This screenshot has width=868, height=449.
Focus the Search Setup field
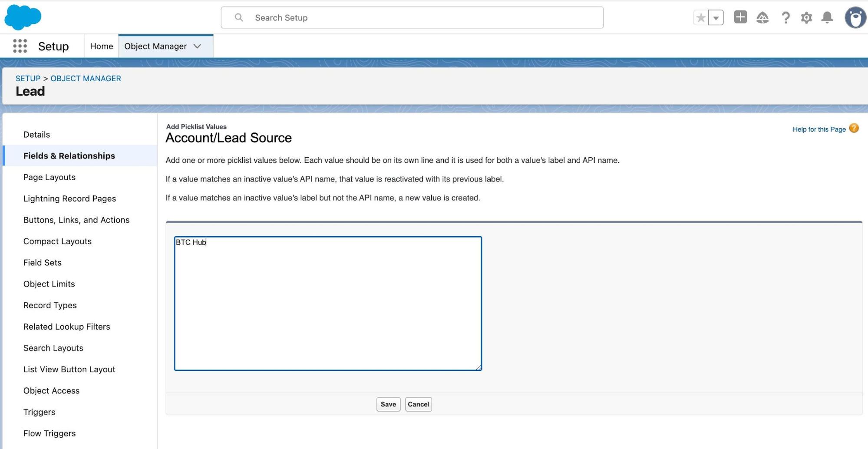tap(412, 18)
